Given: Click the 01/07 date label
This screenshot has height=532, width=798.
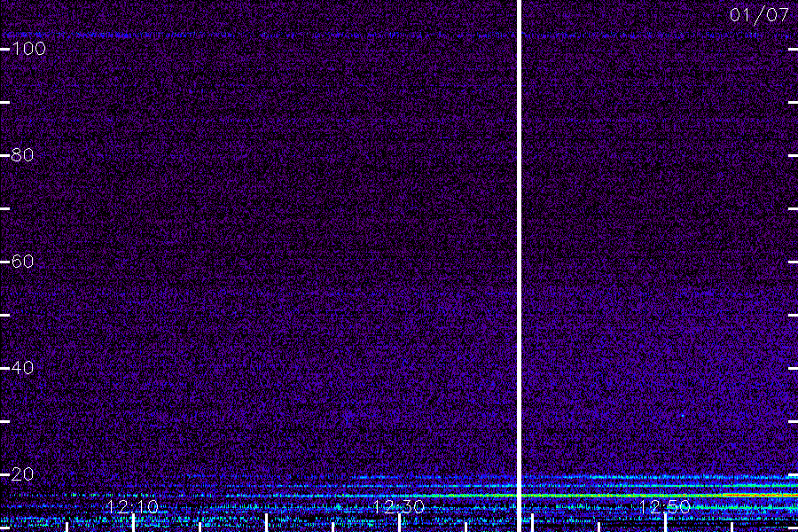Looking at the screenshot, I should point(759,15).
